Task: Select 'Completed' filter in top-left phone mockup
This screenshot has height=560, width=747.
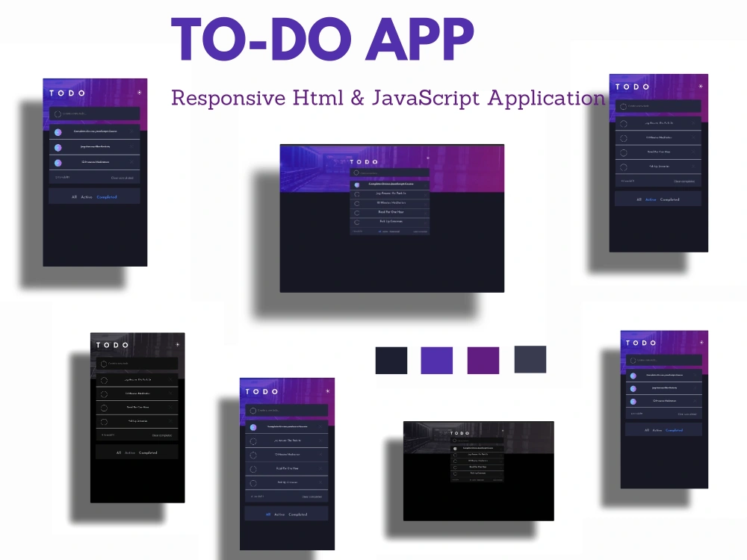Action: [x=107, y=196]
